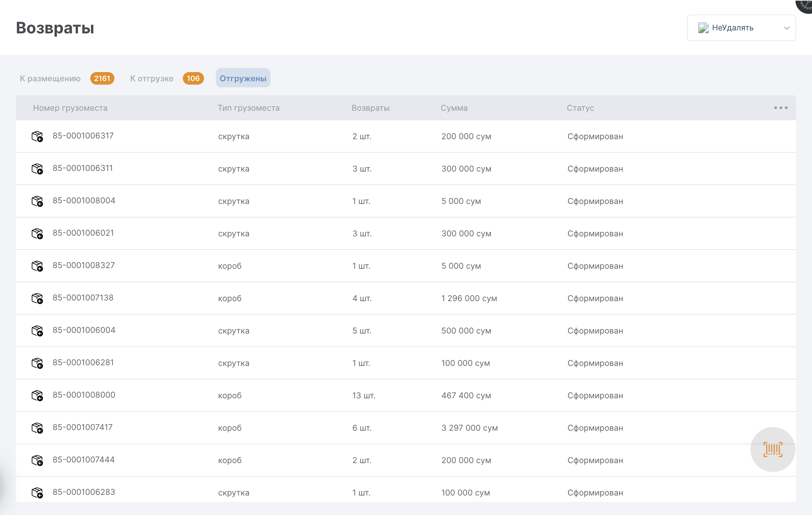Click the box icon next to 85-0001006004
The width and height of the screenshot is (812, 515).
37,331
